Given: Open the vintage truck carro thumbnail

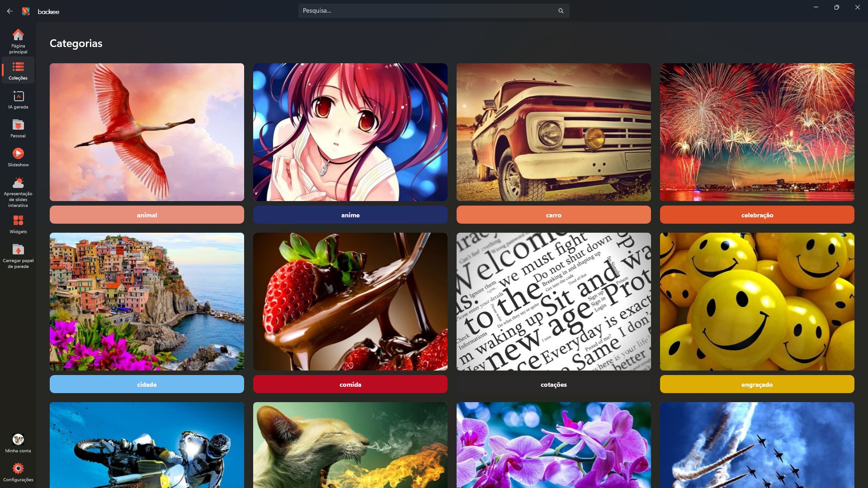Looking at the screenshot, I should 554,132.
